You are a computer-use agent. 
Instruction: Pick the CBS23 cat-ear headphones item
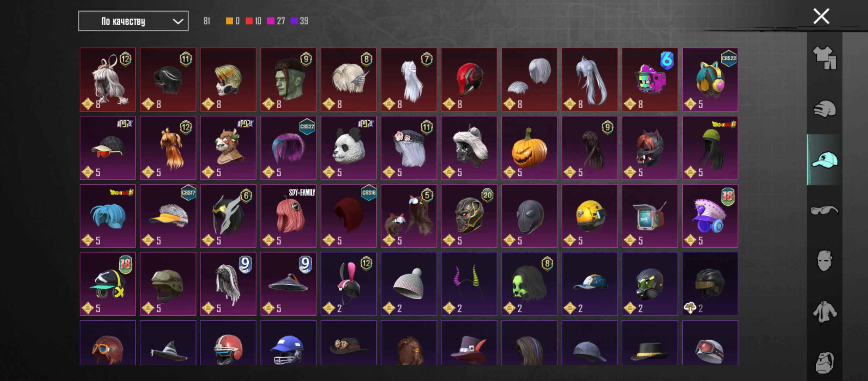pos(710,80)
